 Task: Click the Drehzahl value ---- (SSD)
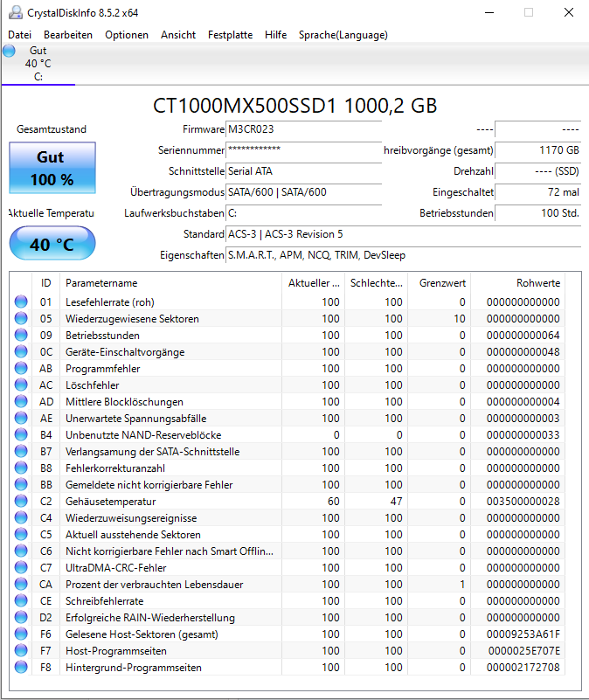pos(537,171)
